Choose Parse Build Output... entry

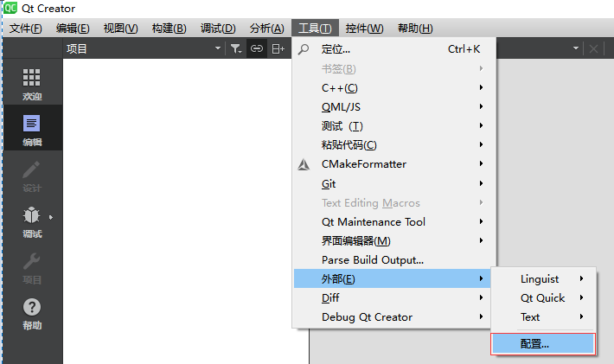point(394,260)
